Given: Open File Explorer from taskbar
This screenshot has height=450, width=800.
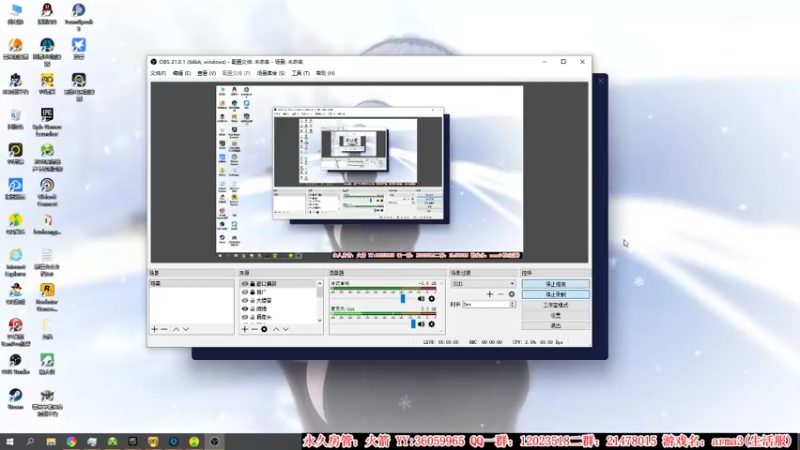Looking at the screenshot, I should tap(51, 442).
